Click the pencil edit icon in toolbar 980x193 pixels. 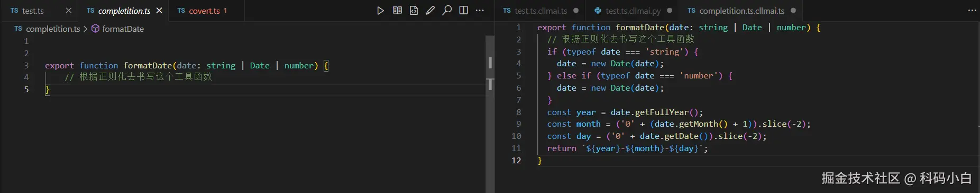pos(431,11)
